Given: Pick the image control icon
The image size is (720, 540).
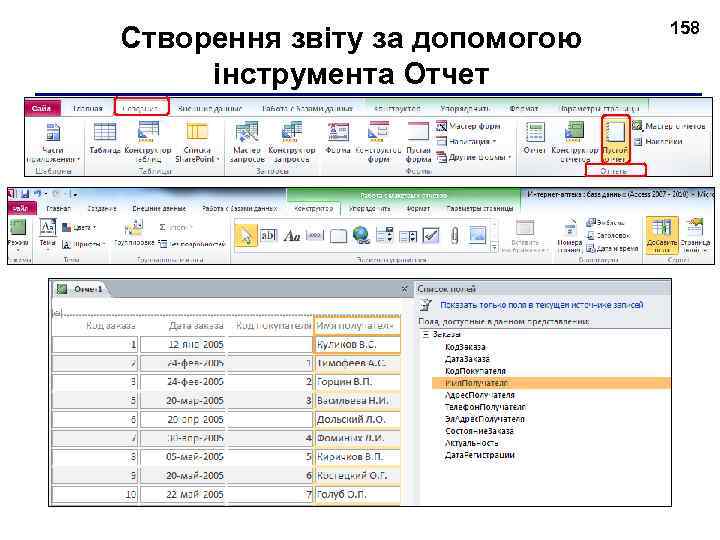Looking at the screenshot, I should pos(478,235).
